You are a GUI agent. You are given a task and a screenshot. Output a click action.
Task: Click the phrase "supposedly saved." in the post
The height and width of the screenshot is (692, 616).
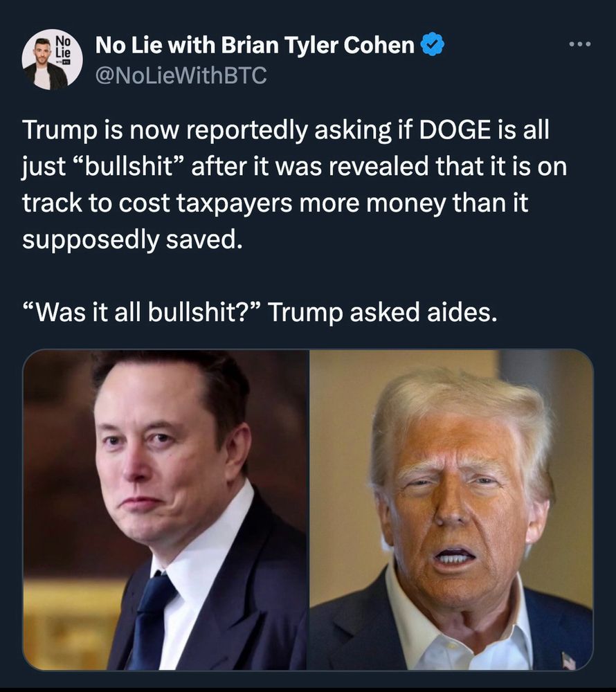click(x=132, y=240)
